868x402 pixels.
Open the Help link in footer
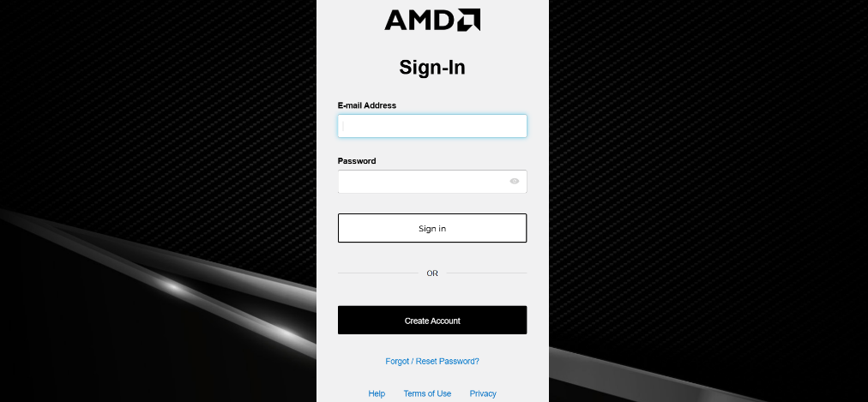tap(377, 393)
